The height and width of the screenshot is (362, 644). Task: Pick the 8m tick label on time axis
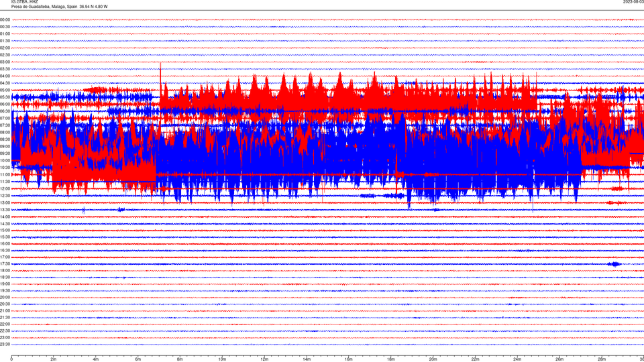pos(180,359)
